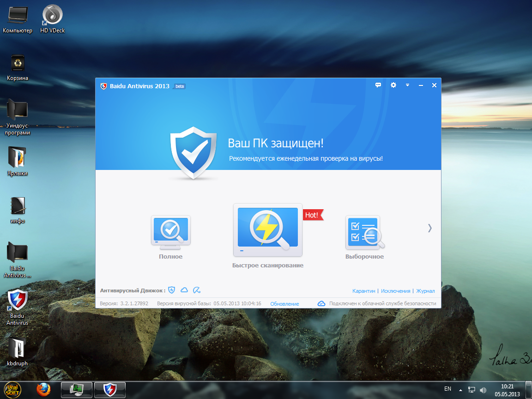Click the Show desktop strip
532x399 pixels.
pos(528,390)
